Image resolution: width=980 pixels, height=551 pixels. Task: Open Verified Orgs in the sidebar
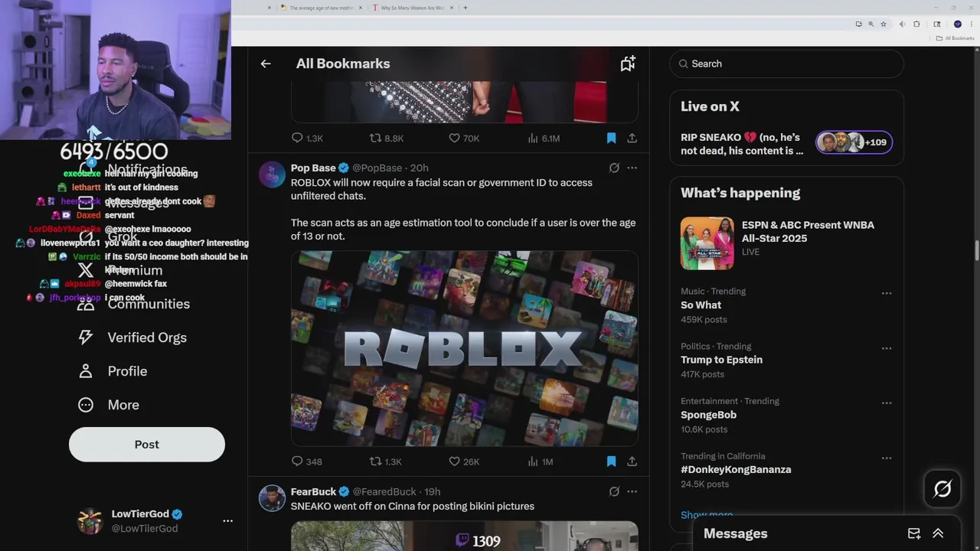(132, 337)
